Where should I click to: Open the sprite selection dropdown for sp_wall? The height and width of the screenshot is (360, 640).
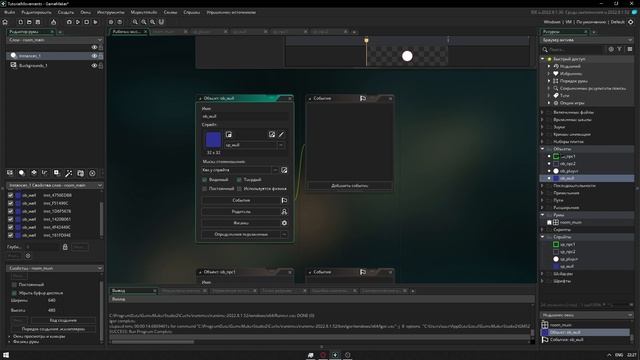(281, 145)
